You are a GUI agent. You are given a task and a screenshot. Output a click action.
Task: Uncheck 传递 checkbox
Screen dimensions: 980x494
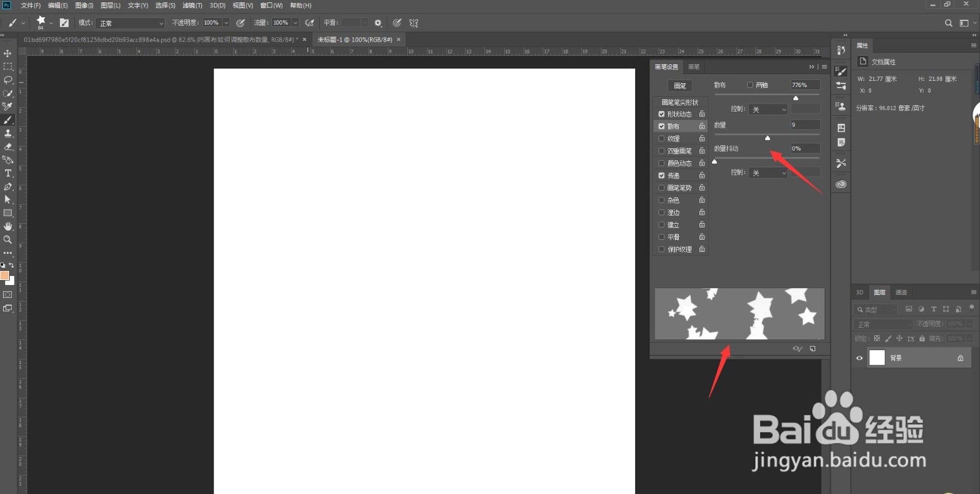[661, 175]
